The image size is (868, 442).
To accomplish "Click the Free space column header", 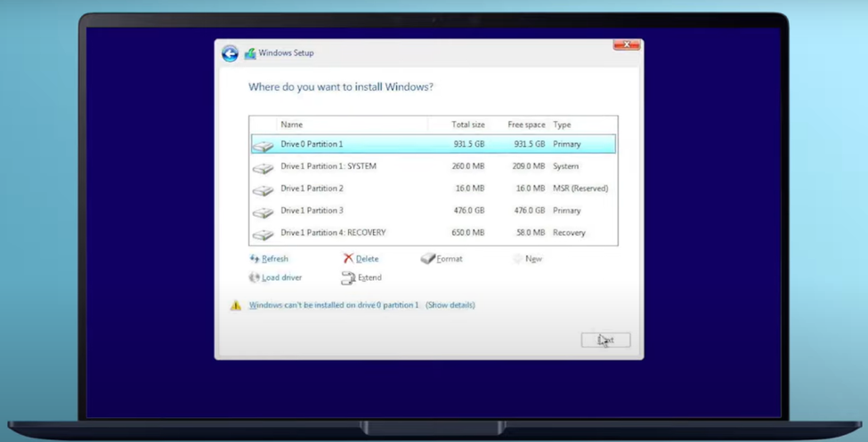I will (x=526, y=125).
